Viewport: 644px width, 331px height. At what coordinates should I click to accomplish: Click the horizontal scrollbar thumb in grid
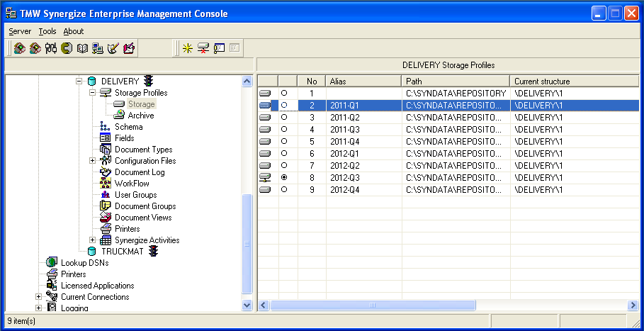[371, 305]
